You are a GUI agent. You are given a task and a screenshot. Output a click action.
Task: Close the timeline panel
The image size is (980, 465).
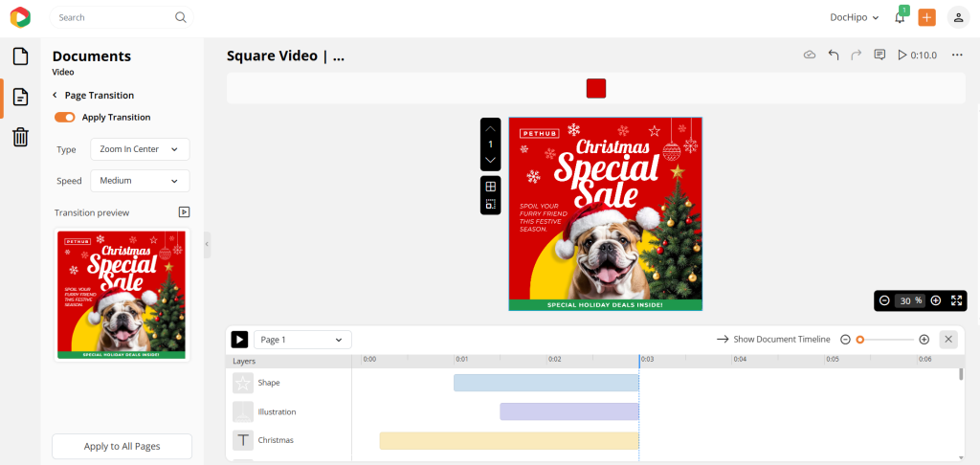coord(948,340)
